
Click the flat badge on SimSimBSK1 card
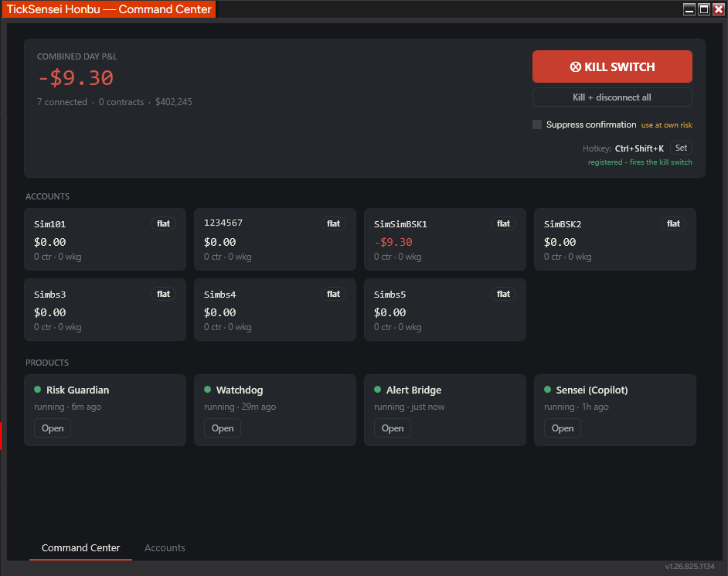(503, 223)
